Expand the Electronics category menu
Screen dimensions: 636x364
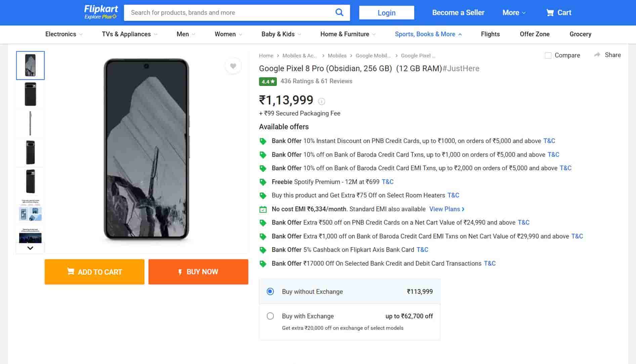tap(63, 34)
